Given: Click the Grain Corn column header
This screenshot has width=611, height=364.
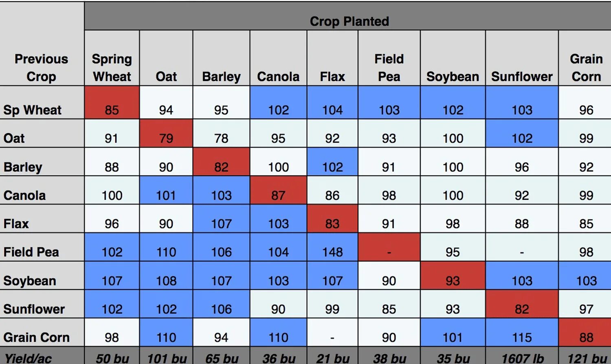Looking at the screenshot, I should (585, 58).
